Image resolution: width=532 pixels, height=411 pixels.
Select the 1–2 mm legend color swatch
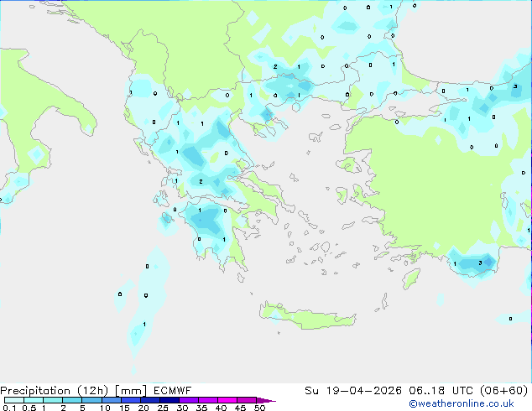tap(53, 400)
